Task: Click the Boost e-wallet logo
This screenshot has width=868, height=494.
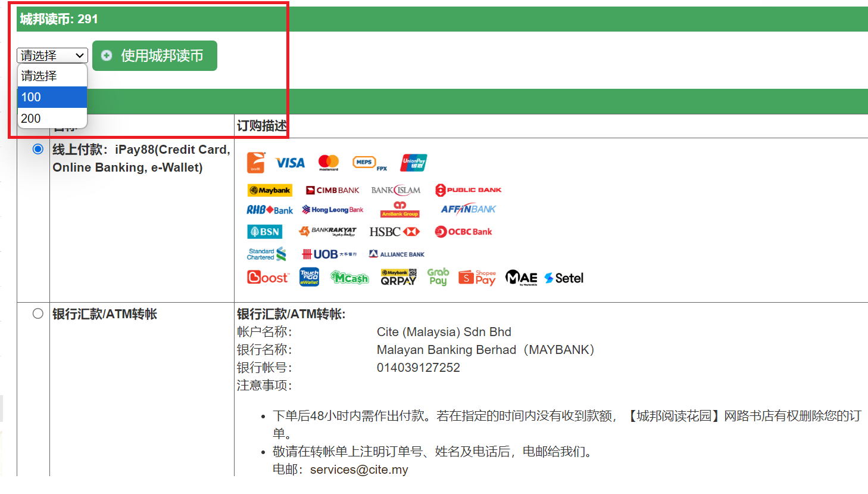Action: coord(268,278)
